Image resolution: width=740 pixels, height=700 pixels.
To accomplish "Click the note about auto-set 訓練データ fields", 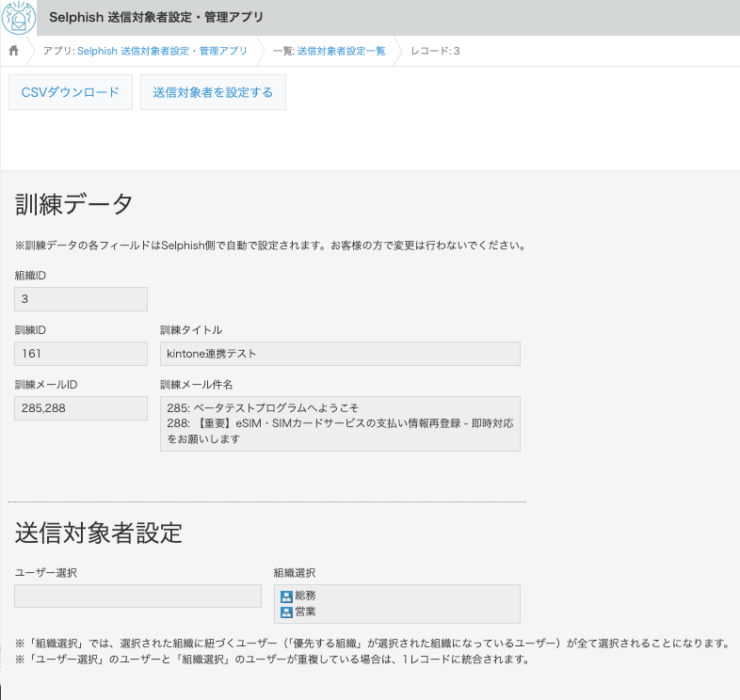I will click(269, 247).
